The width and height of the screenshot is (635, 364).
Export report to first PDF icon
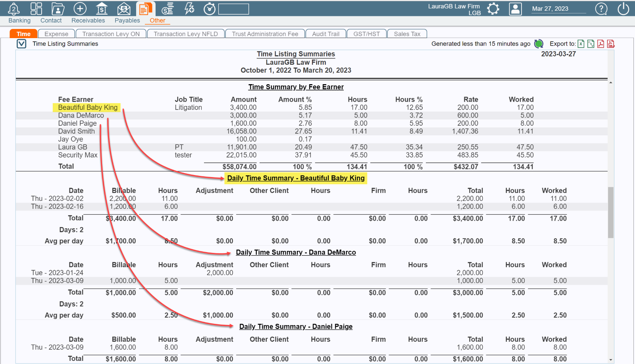point(601,44)
